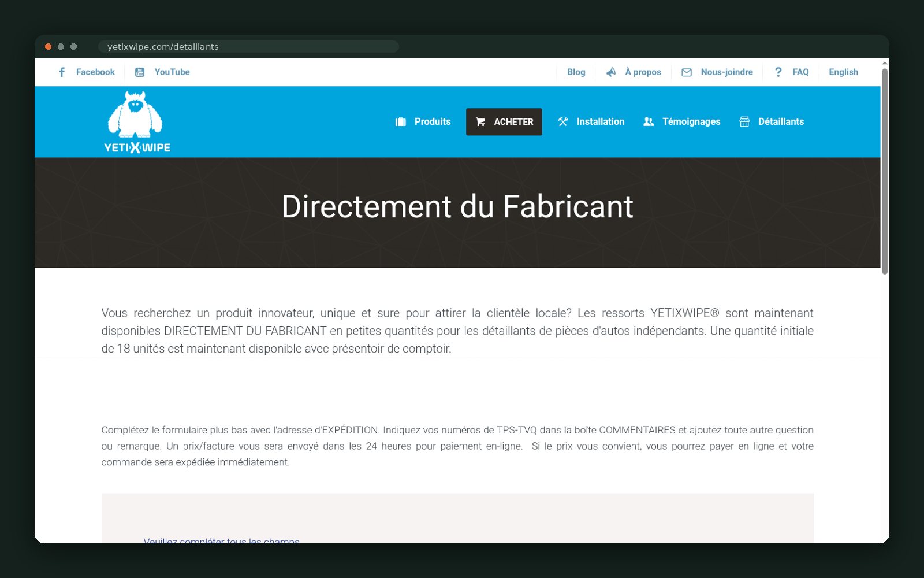The width and height of the screenshot is (924, 578).
Task: Click the "Directement du Fabricant" heading
Action: click(x=457, y=206)
